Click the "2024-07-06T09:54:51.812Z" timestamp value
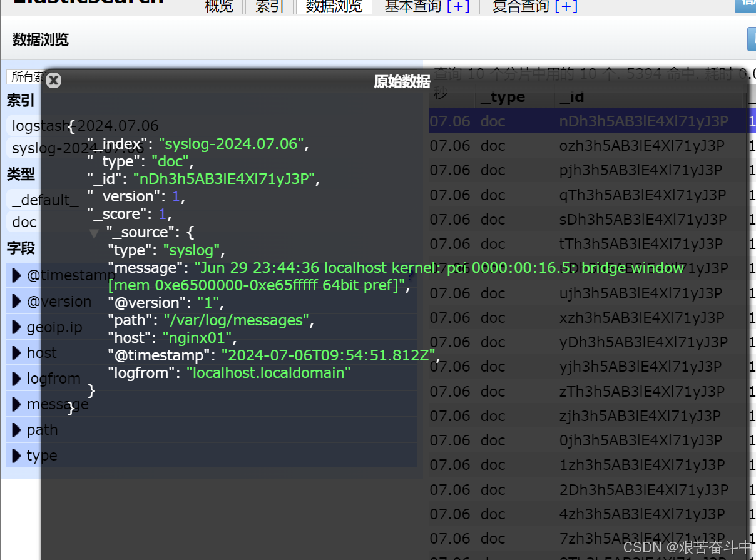Screen dimensions: 756x560 tap(328, 355)
